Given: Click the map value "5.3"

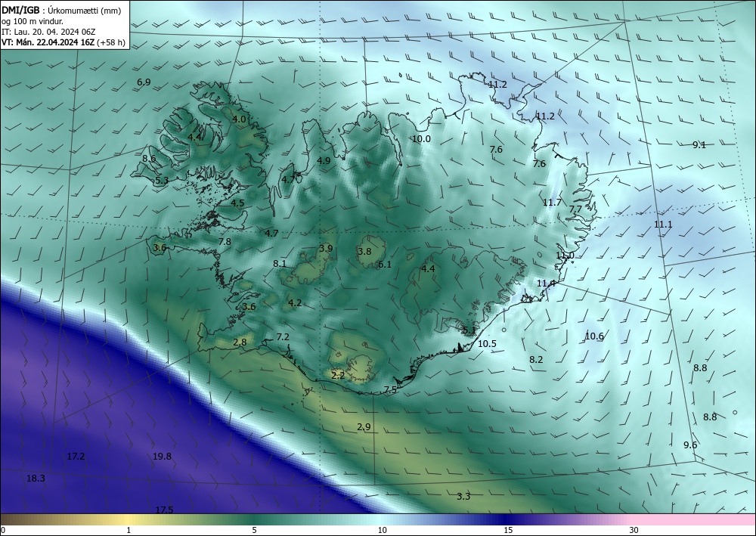Looking at the screenshot, I should [x=162, y=180].
